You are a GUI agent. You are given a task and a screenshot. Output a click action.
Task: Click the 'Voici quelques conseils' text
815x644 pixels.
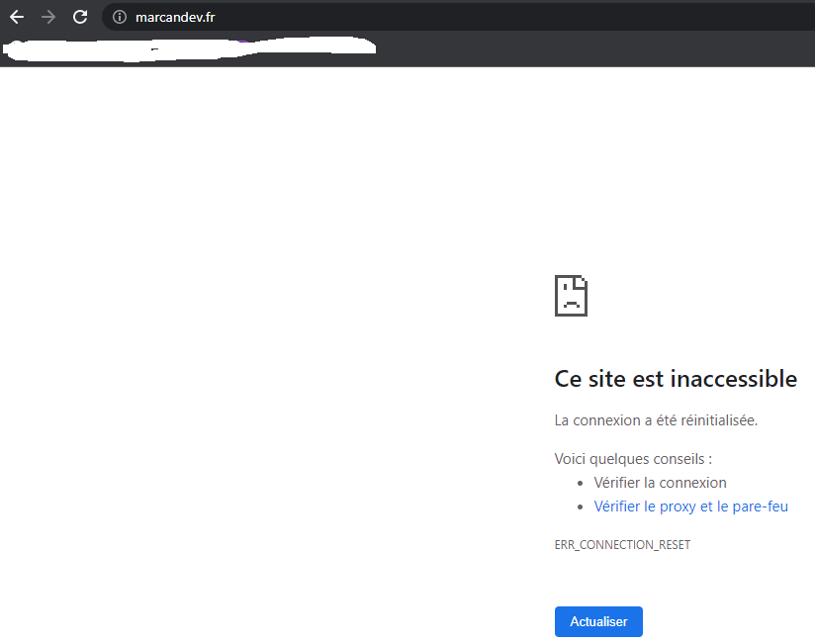[633, 459]
